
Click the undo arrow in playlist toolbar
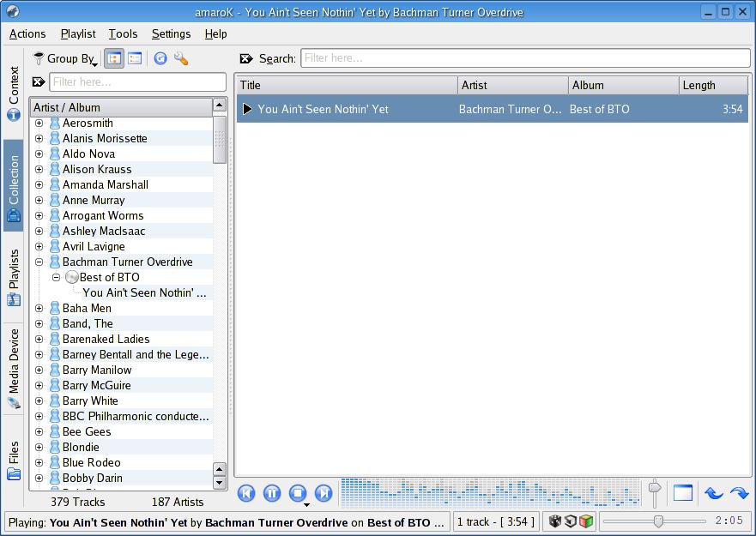coord(713,493)
